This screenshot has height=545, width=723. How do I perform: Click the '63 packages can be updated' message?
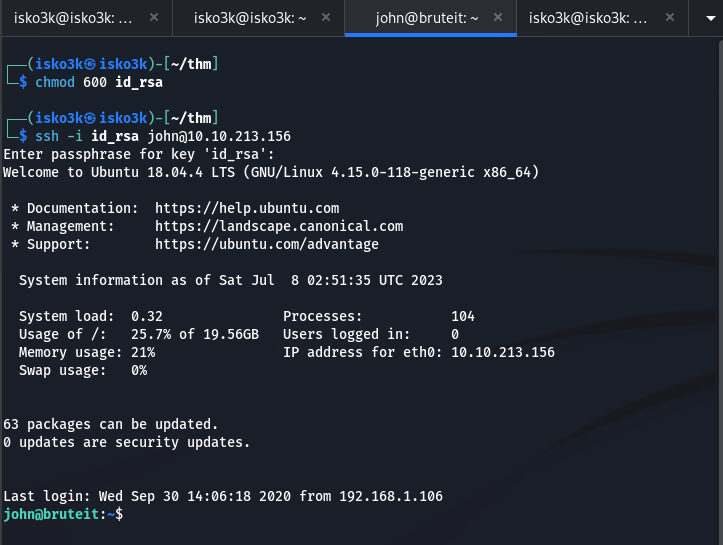click(x=111, y=424)
